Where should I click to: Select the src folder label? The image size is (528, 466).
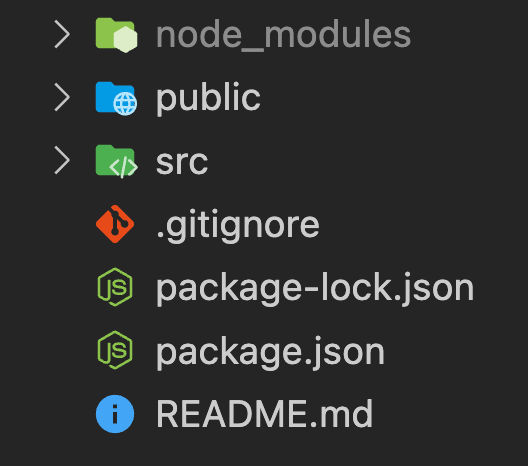pyautogui.click(x=182, y=163)
